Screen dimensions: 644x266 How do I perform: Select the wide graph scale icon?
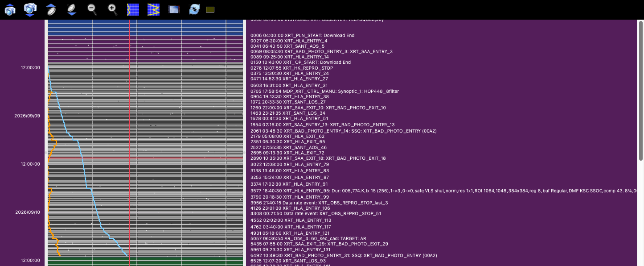tap(154, 9)
